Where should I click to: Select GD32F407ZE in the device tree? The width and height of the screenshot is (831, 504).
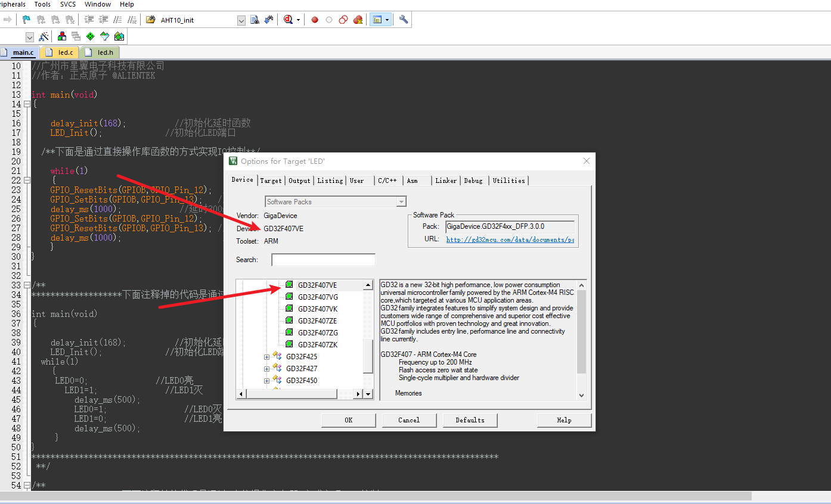pos(317,321)
